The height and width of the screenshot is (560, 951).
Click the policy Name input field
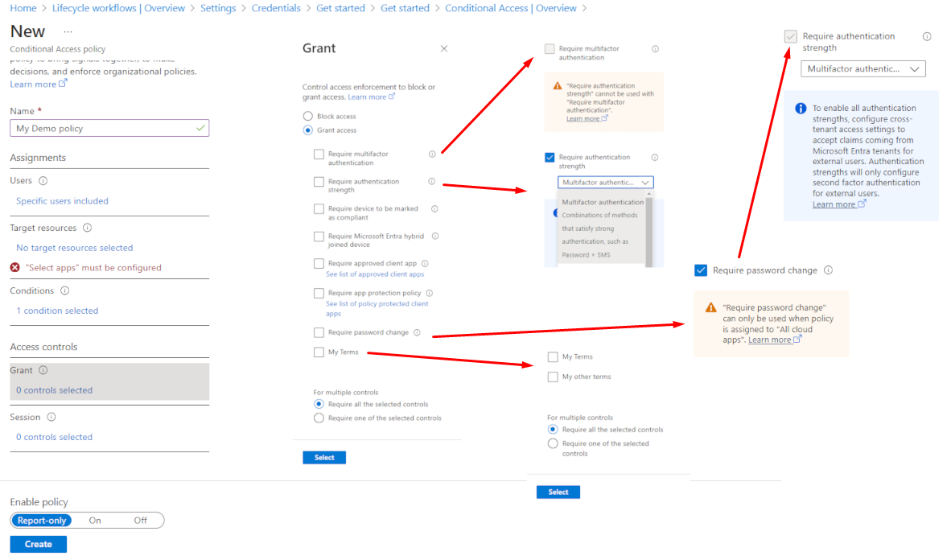point(109,128)
